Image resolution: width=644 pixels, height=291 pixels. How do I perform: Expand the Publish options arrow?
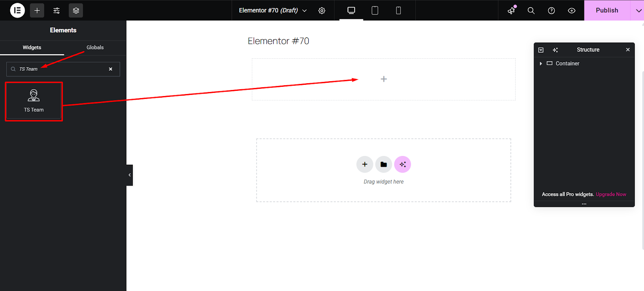[638, 10]
